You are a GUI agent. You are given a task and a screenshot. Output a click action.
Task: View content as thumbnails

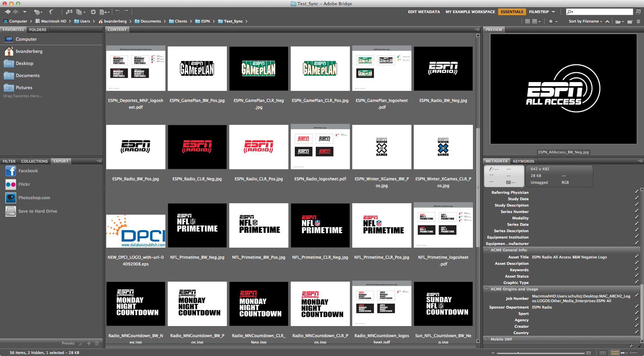pyautogui.click(x=615, y=353)
